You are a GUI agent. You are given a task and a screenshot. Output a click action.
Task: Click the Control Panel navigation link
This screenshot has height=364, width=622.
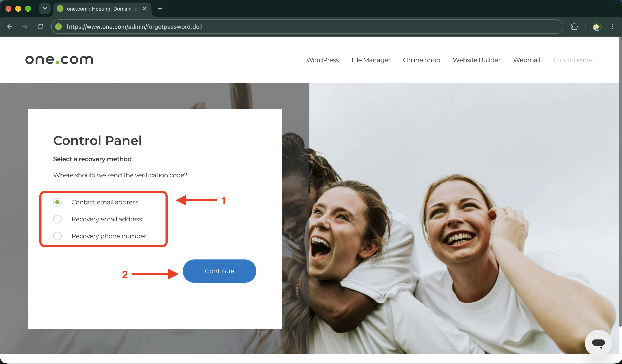tap(573, 60)
